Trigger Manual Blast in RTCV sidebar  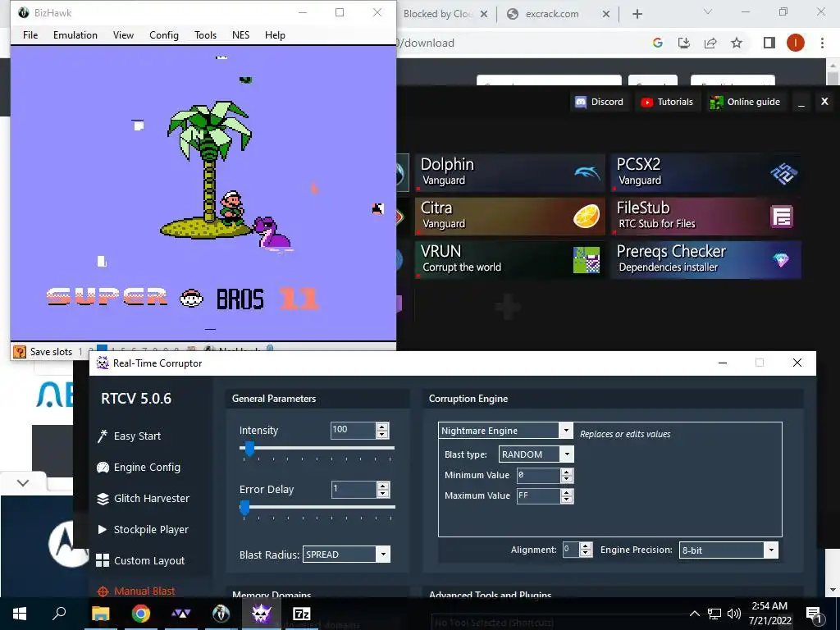tap(136, 591)
